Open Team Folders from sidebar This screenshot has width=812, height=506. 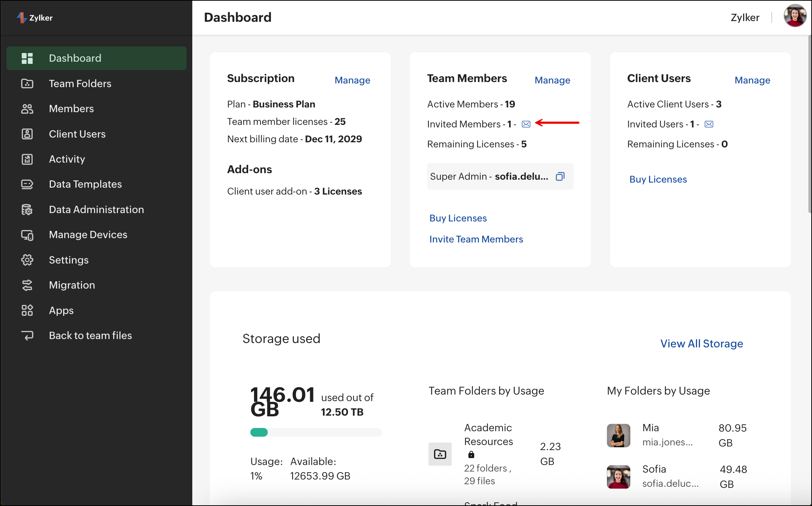(x=80, y=83)
